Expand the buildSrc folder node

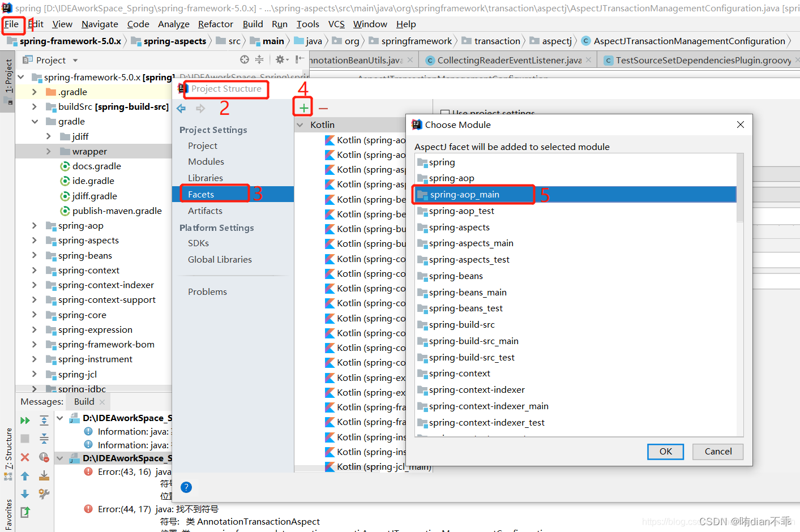coord(35,106)
